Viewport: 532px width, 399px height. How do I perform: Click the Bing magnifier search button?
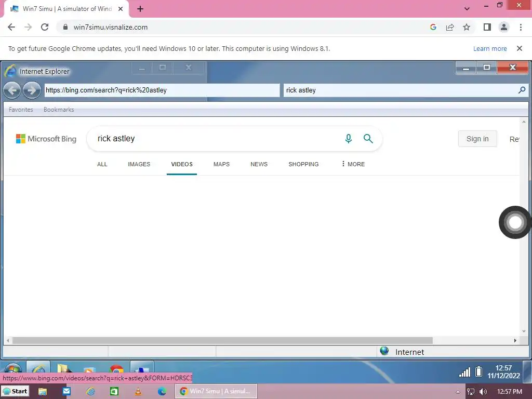(368, 138)
